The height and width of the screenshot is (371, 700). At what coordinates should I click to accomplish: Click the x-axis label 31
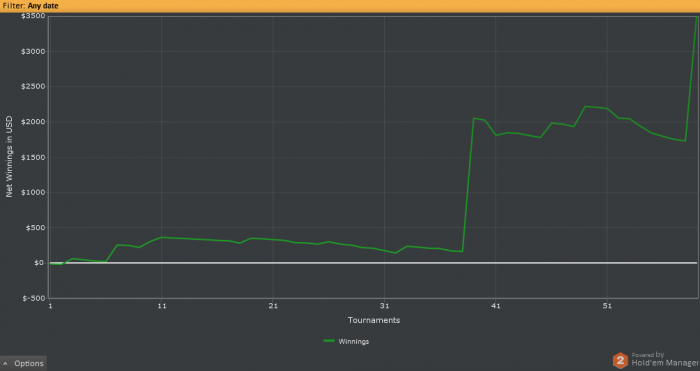point(384,306)
